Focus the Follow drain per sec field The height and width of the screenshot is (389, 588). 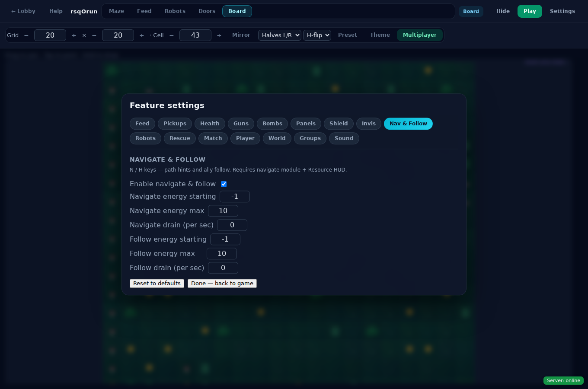(223, 268)
